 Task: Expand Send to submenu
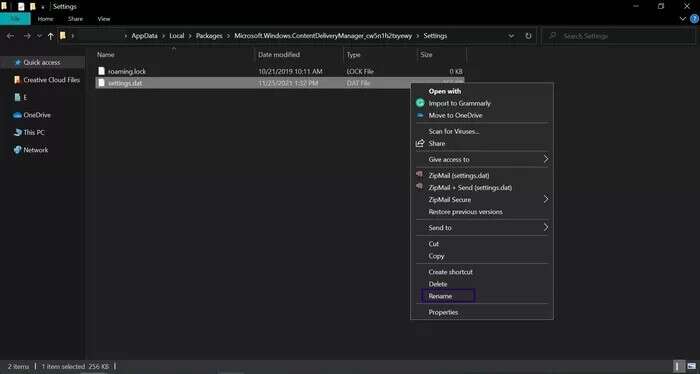coord(482,228)
